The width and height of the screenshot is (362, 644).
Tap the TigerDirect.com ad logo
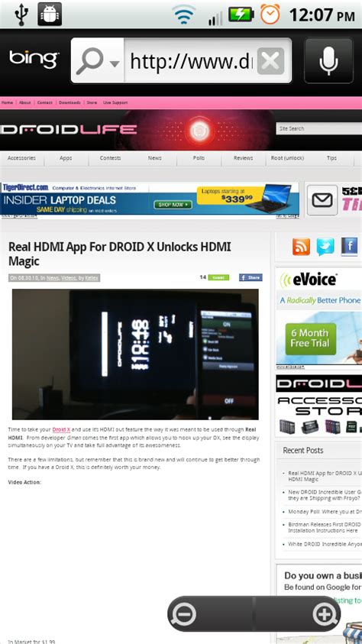point(25,187)
